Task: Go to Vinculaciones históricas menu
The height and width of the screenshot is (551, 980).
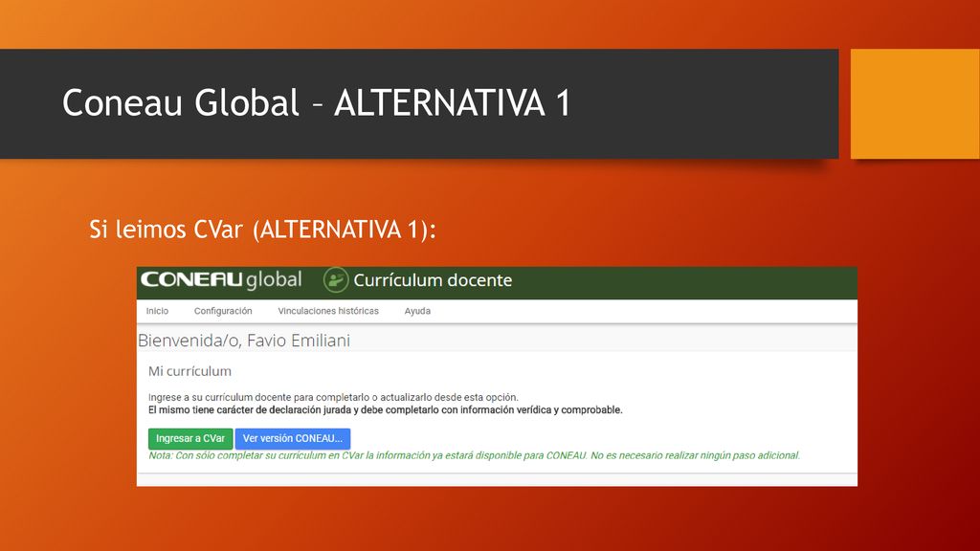Action: click(328, 311)
